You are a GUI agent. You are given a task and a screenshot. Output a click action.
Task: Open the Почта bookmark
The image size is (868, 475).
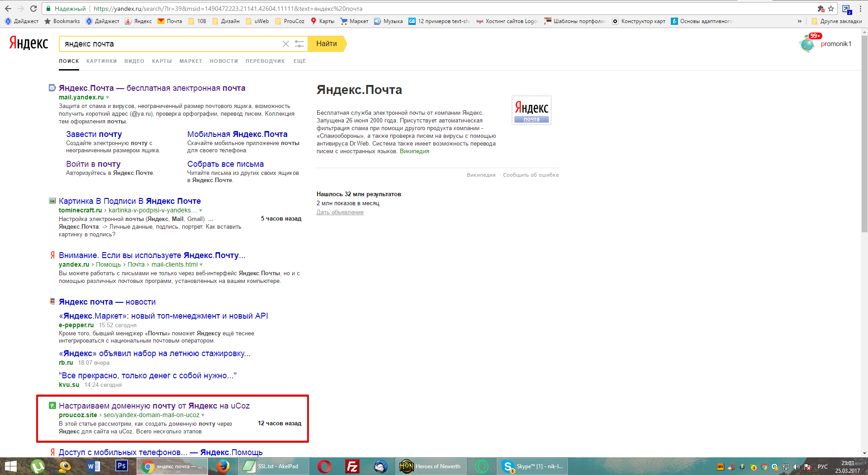pos(170,21)
